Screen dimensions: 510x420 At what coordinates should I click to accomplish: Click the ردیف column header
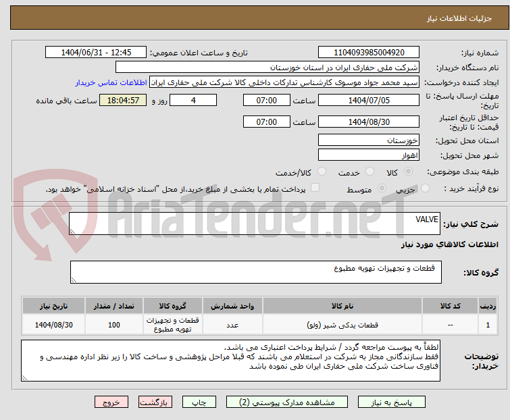click(488, 307)
